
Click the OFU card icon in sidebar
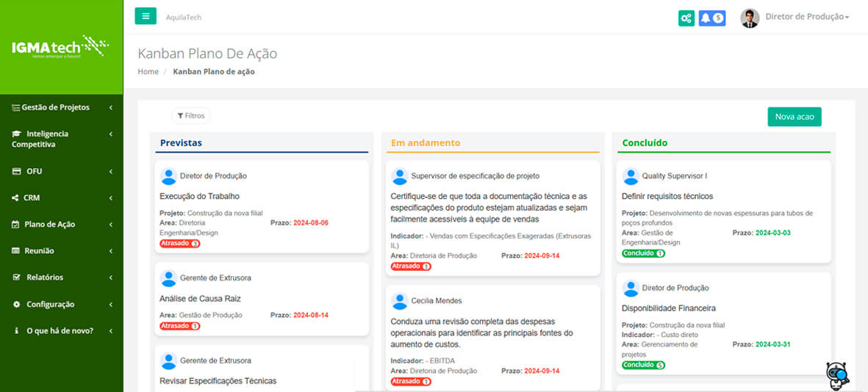(x=17, y=171)
